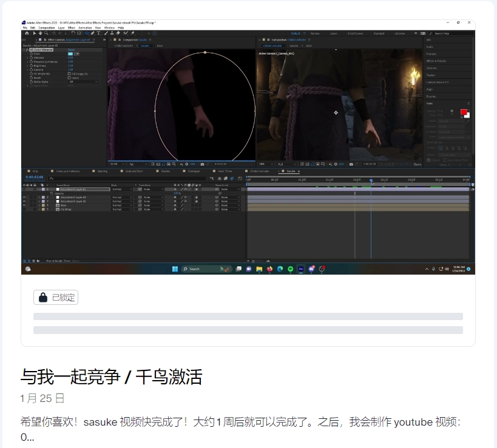
Task: Select the Brush tool
Action: pos(106,33)
